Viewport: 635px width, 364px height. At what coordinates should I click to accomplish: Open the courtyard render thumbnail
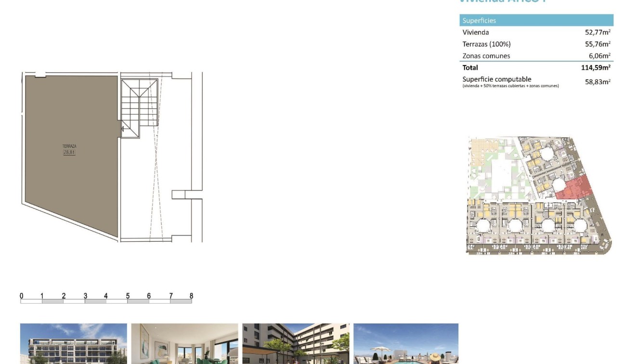click(x=296, y=343)
